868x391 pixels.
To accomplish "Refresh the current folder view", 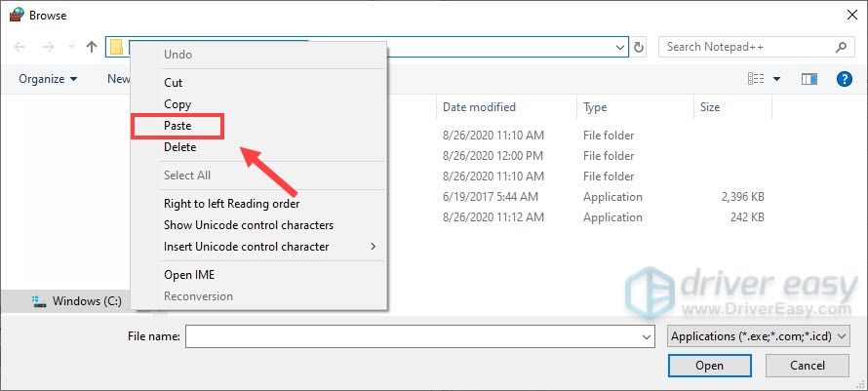I will point(639,48).
